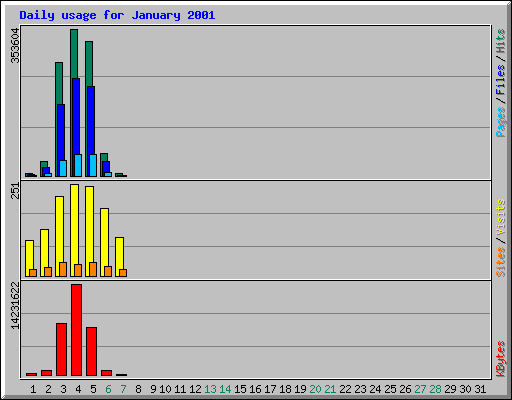Select the yellow Visits bar for day 7
The width and height of the screenshot is (512, 400).
pos(119,254)
